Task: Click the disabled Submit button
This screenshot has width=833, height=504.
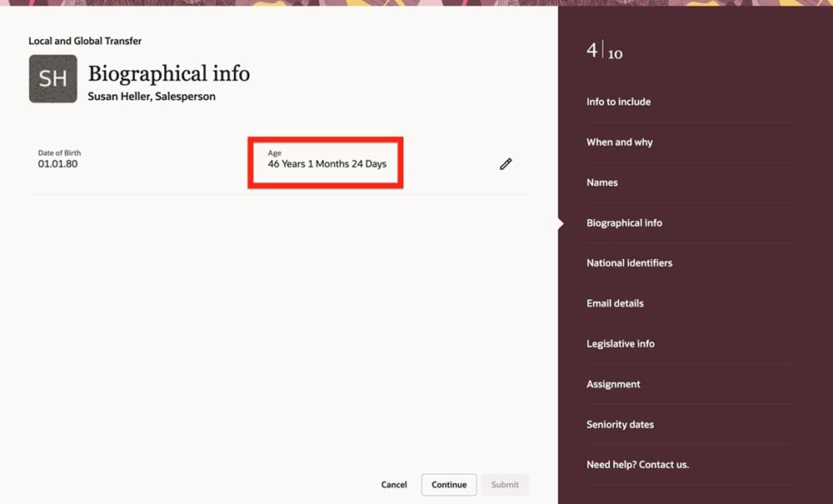Action: [x=505, y=484]
